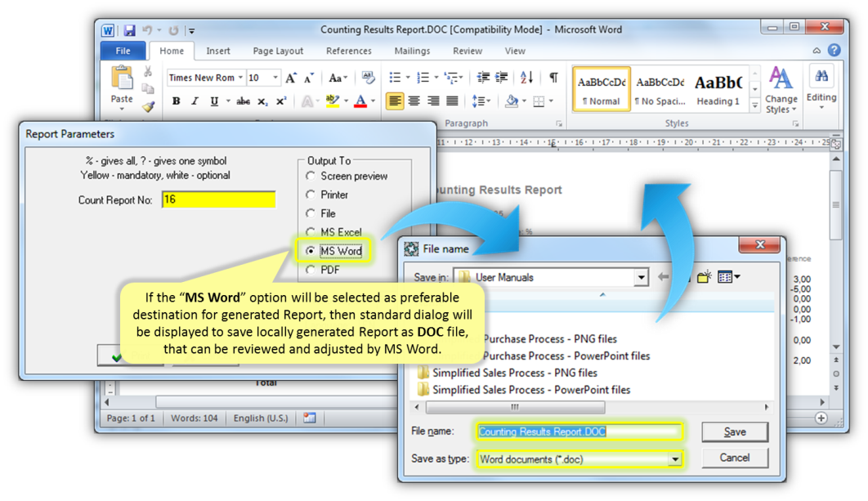Choose MS Word as output destination
The height and width of the screenshot is (501, 868).
pyautogui.click(x=333, y=251)
